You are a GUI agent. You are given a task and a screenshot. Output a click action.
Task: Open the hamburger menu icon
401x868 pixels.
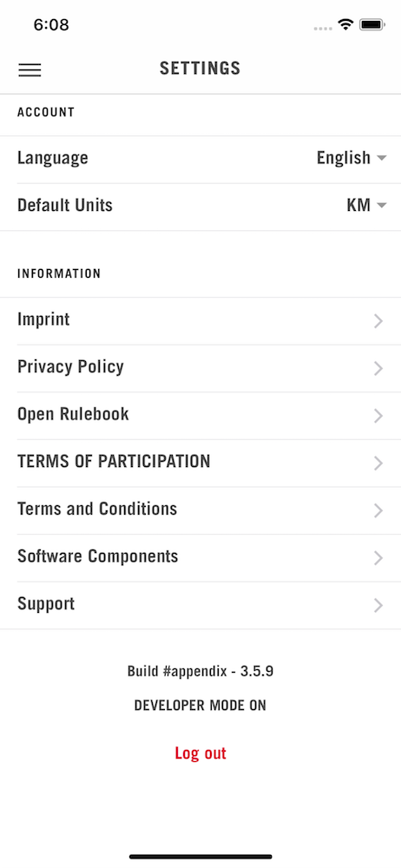pyautogui.click(x=30, y=69)
